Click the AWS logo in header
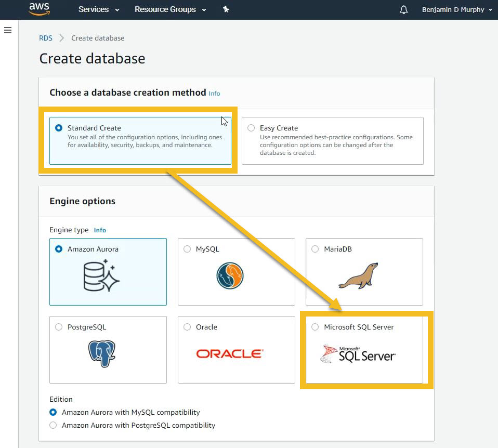The width and height of the screenshot is (498, 448). point(39,9)
